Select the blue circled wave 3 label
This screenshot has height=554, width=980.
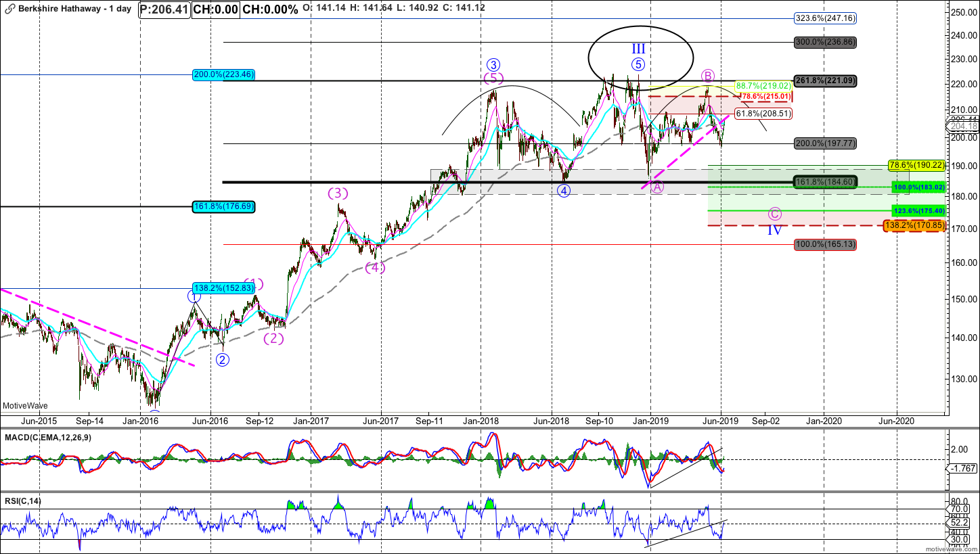[493, 65]
